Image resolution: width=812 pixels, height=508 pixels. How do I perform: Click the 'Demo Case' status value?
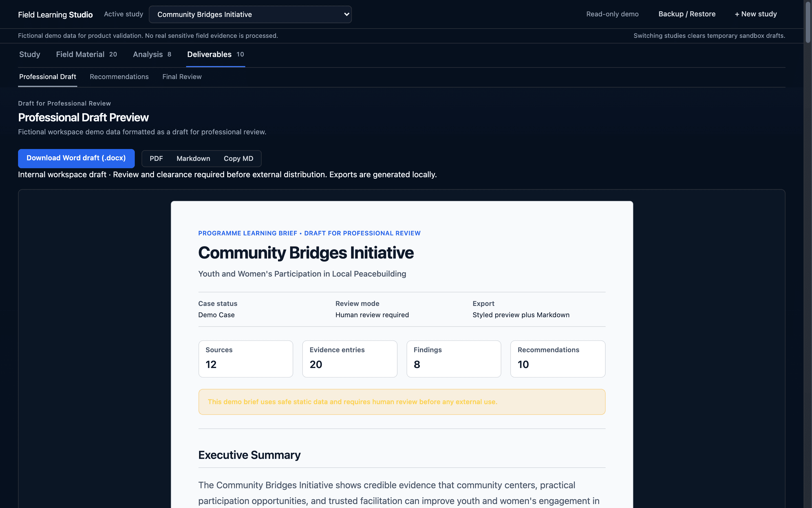click(x=217, y=315)
